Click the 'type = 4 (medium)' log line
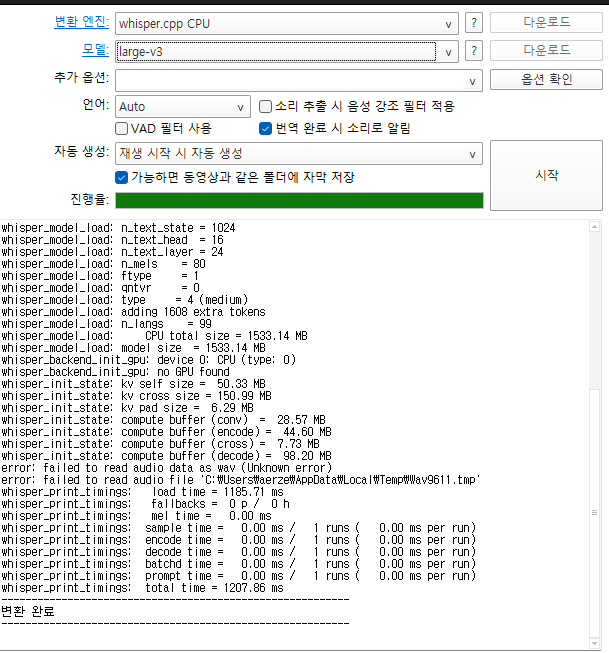The height and width of the screenshot is (653, 609). point(125,300)
